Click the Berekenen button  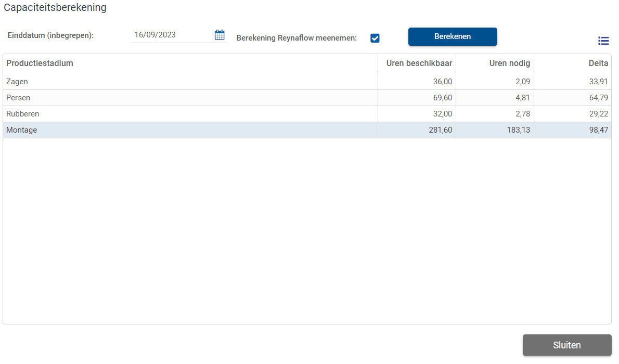click(x=453, y=37)
